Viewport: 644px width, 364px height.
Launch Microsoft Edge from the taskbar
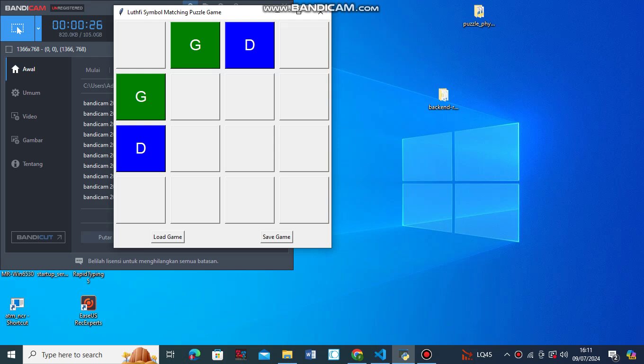[194, 355]
